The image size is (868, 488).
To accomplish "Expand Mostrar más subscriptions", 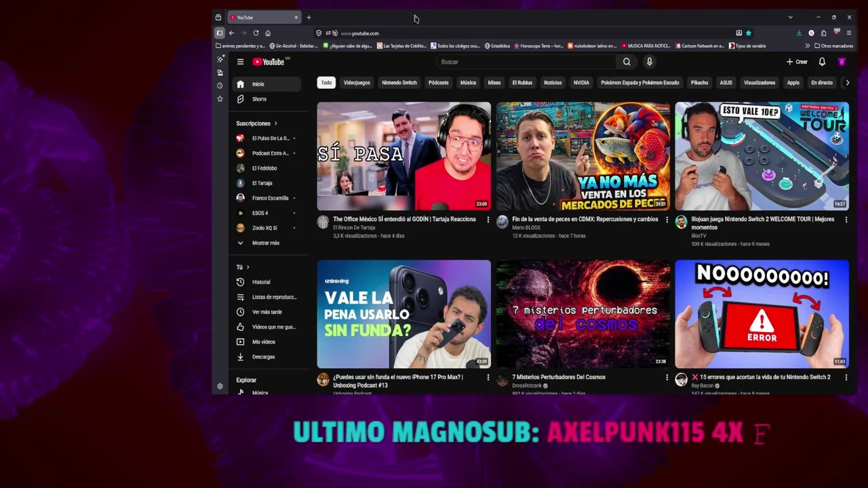I will click(x=266, y=243).
